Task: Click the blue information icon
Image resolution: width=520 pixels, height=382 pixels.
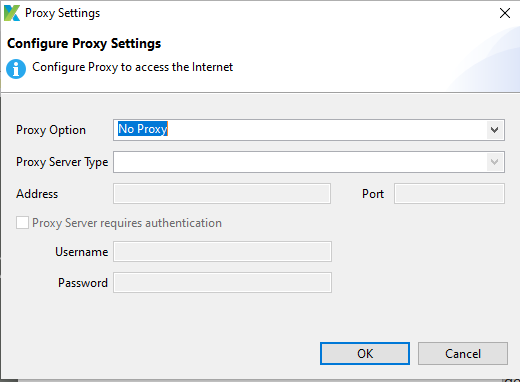Action: [x=16, y=69]
